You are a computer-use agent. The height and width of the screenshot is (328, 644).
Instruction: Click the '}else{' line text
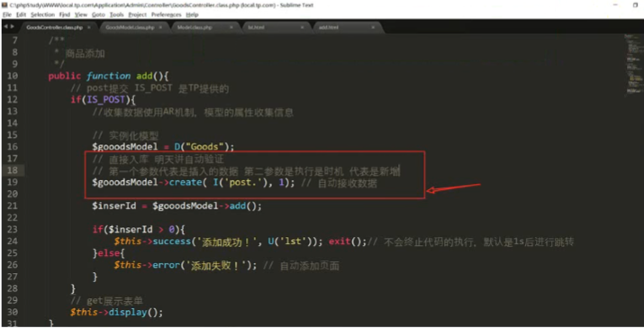108,253
